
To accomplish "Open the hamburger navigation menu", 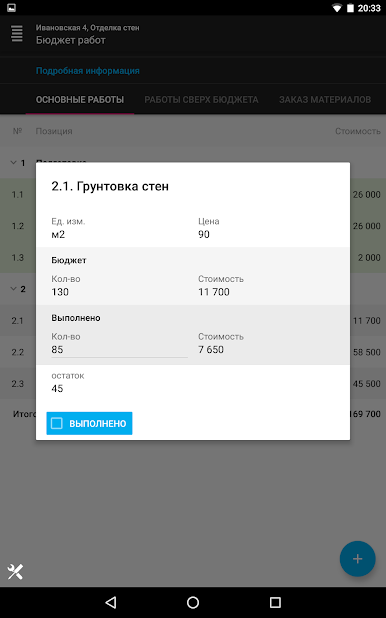I will point(17,34).
